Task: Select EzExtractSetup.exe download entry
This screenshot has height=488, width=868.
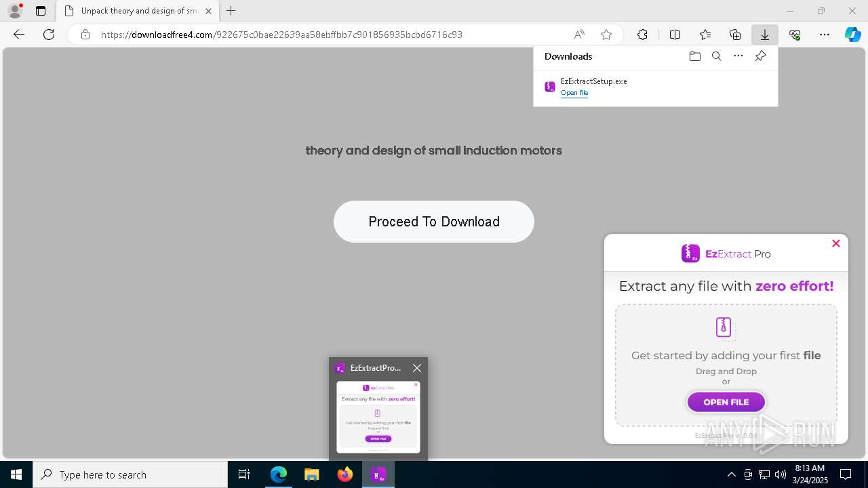Action: pyautogui.click(x=655, y=87)
